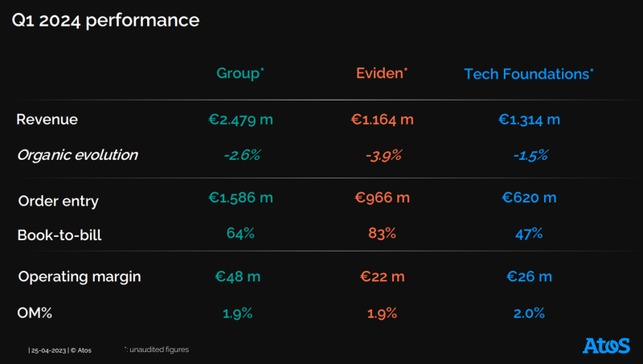This screenshot has height=364, width=643.
Task: Click Tech Foundations book-to-bill value 47%
Action: click(x=529, y=234)
